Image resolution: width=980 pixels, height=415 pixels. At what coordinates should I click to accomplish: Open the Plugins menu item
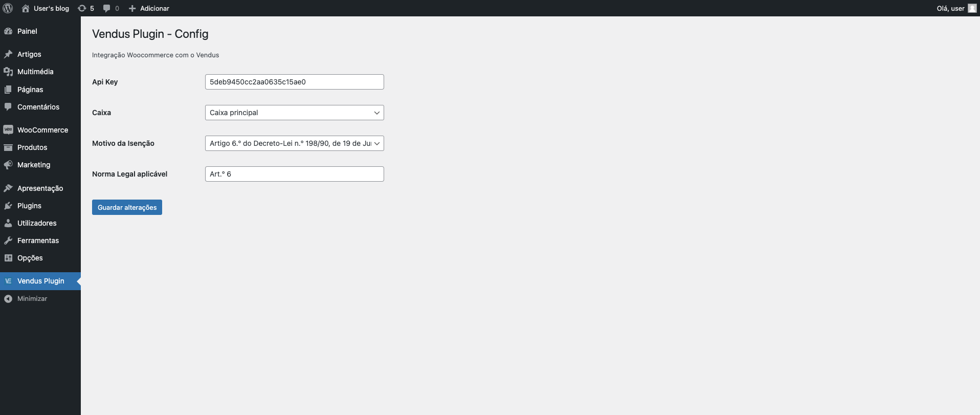coord(40,206)
